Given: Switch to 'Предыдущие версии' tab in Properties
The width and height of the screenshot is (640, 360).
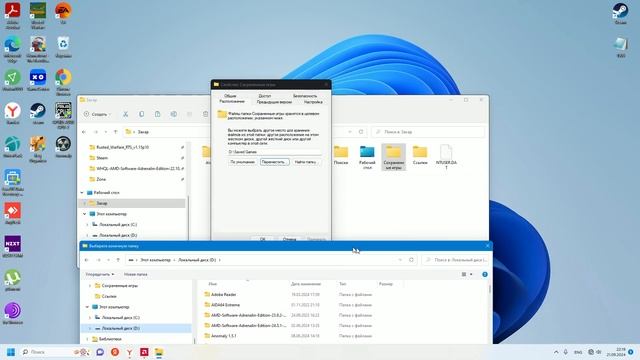Looking at the screenshot, I should click(x=274, y=102).
